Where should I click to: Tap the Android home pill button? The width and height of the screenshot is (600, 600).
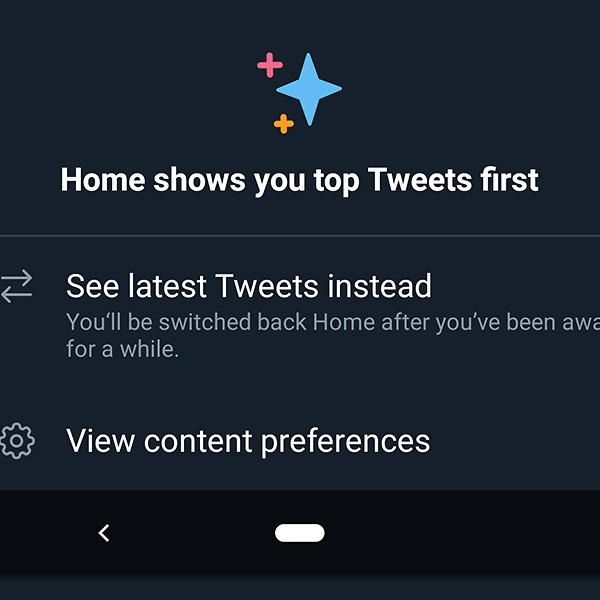click(x=300, y=533)
